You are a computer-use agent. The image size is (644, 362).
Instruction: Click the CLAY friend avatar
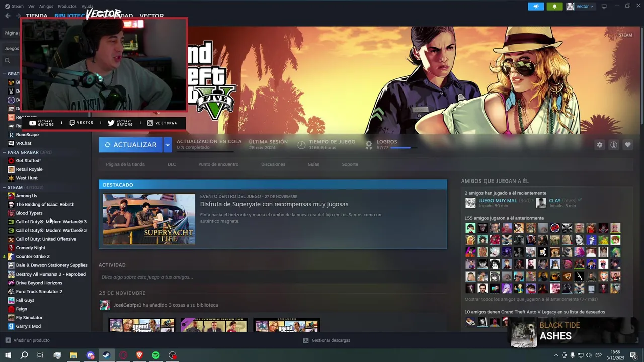(541, 203)
